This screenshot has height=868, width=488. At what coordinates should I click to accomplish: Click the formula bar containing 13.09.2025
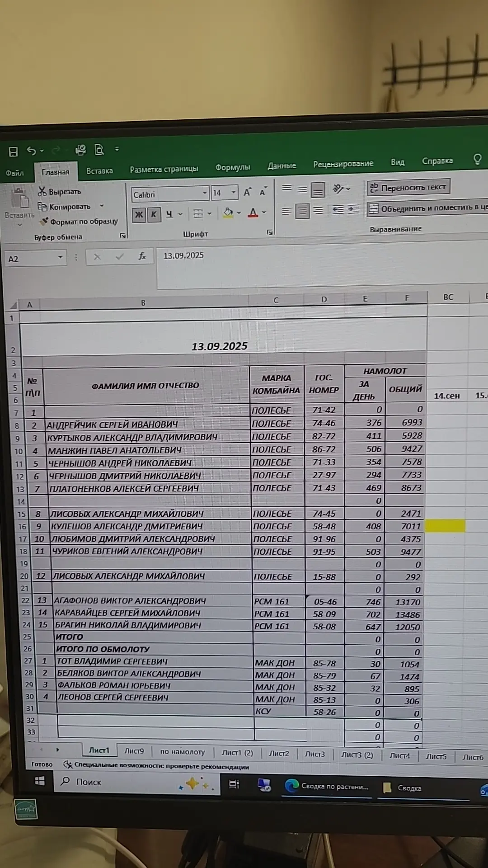pyautogui.click(x=322, y=268)
